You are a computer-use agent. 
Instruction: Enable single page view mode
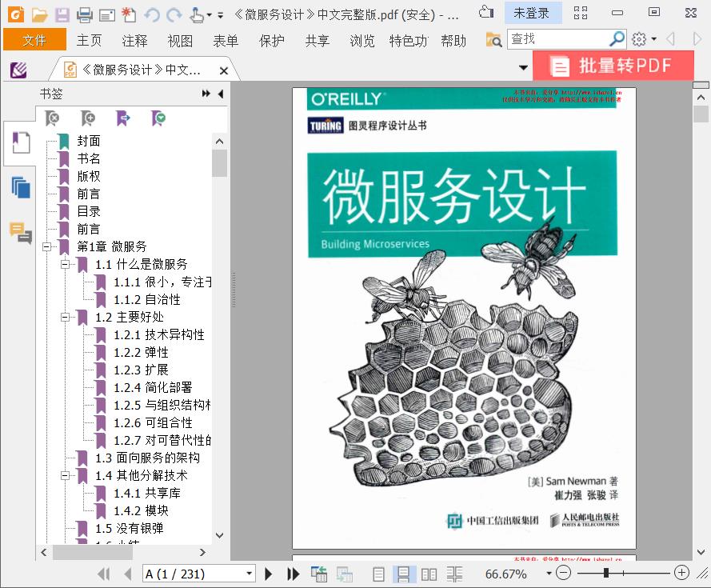click(378, 574)
